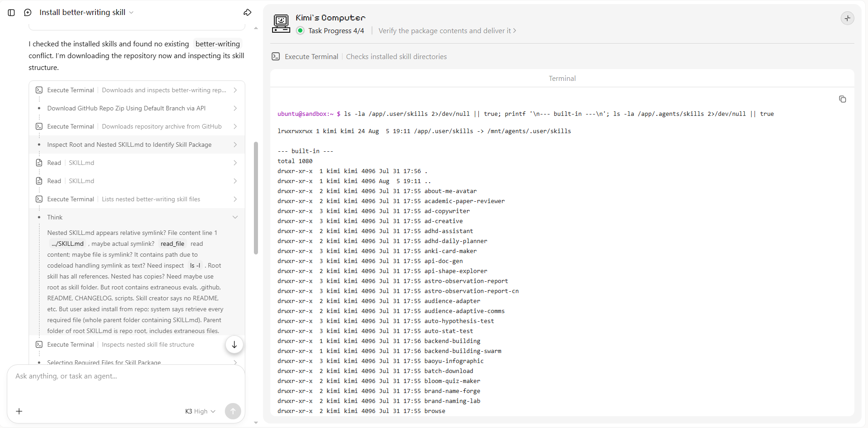This screenshot has height=428, width=868.
Task: Click Task Progress 4/4 status indicator
Action: pos(330,31)
